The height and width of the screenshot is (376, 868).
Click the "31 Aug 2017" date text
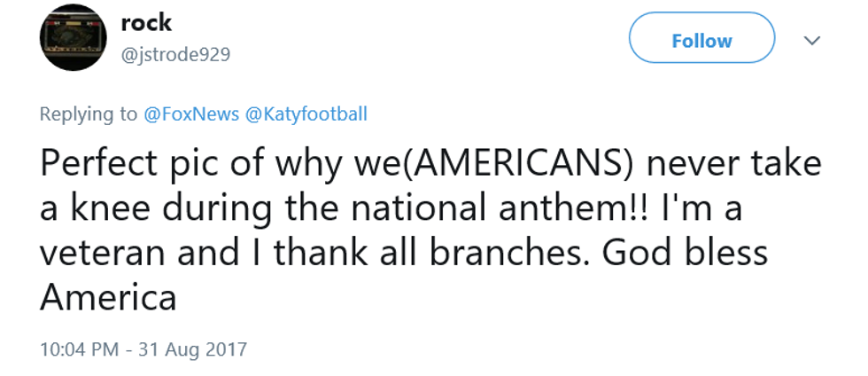tap(190, 349)
